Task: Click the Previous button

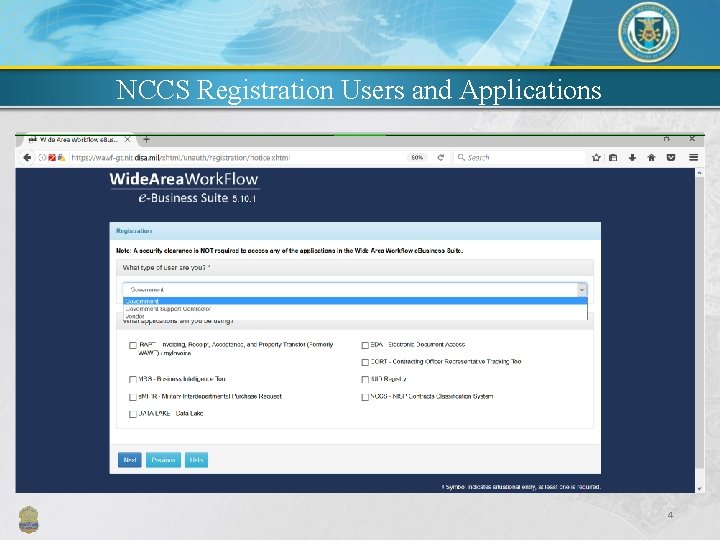Action: (163, 460)
